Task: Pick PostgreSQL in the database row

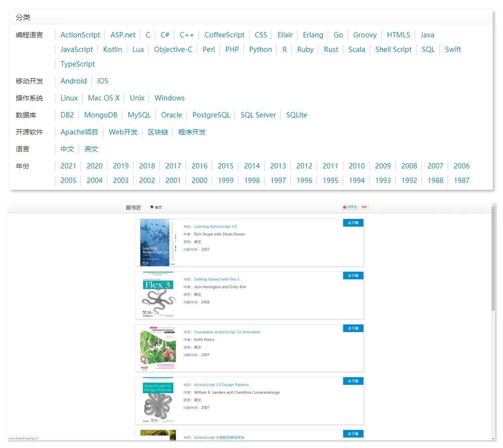Action: coord(211,115)
